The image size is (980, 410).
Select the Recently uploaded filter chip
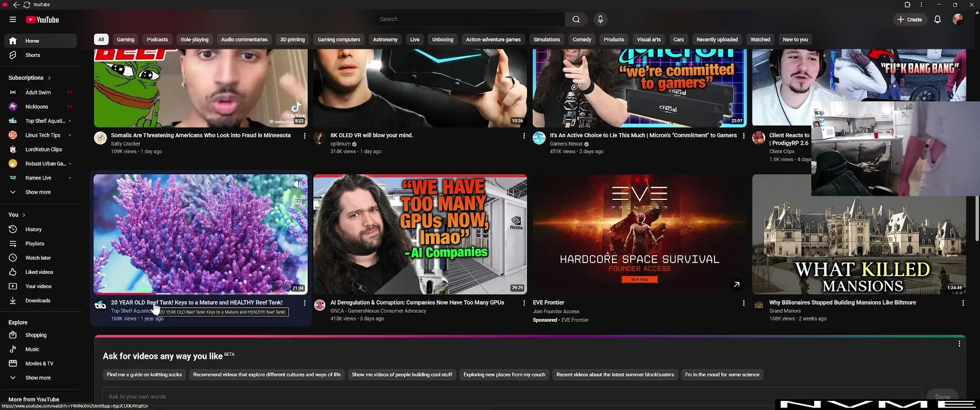[x=717, y=40]
